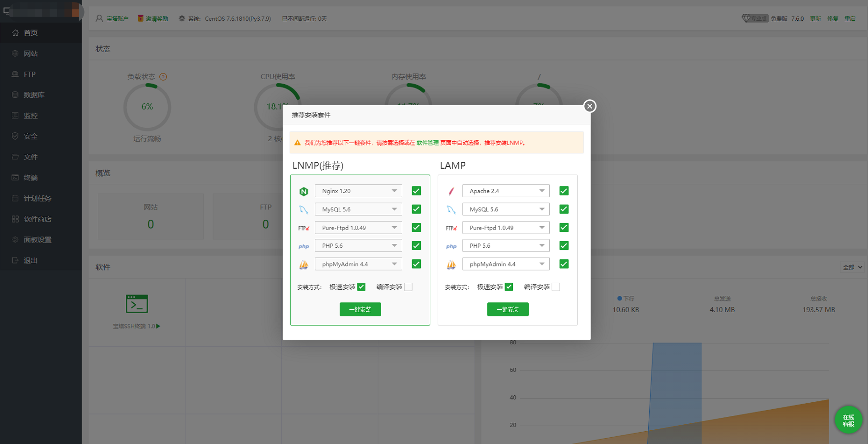Open the FTP sidebar item
This screenshot has height=444, width=868.
coord(41,74)
